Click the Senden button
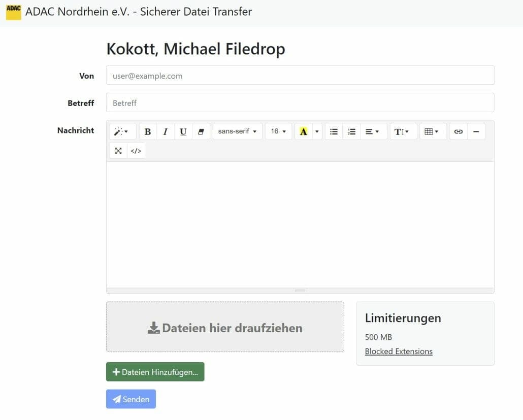Screen dimensions: 523x420 click(131, 399)
